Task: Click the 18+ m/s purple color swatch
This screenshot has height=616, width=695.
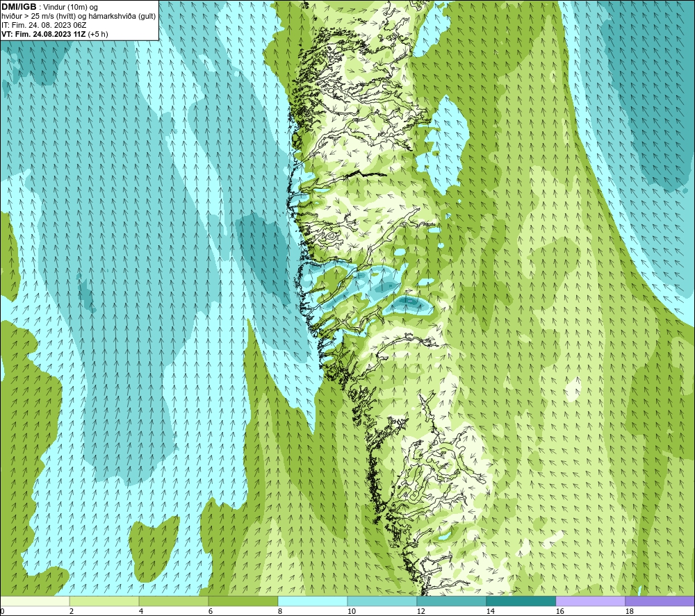Action: [660, 601]
